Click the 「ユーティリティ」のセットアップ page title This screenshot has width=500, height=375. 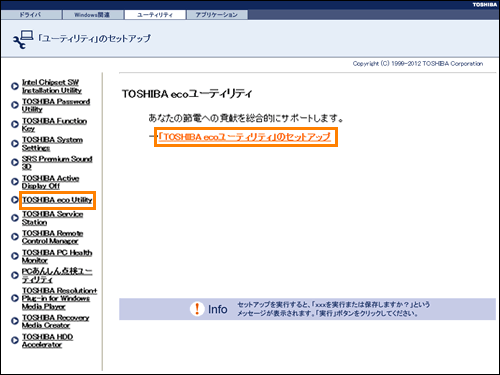[94, 39]
